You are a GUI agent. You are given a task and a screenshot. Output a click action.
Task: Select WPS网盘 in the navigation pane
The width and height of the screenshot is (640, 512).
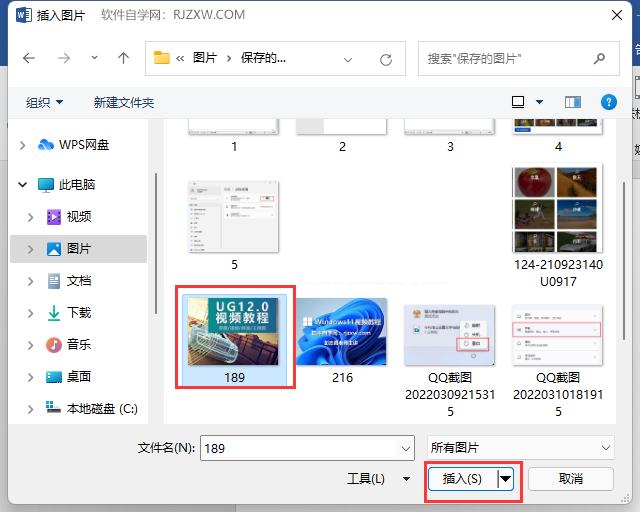click(x=73, y=145)
